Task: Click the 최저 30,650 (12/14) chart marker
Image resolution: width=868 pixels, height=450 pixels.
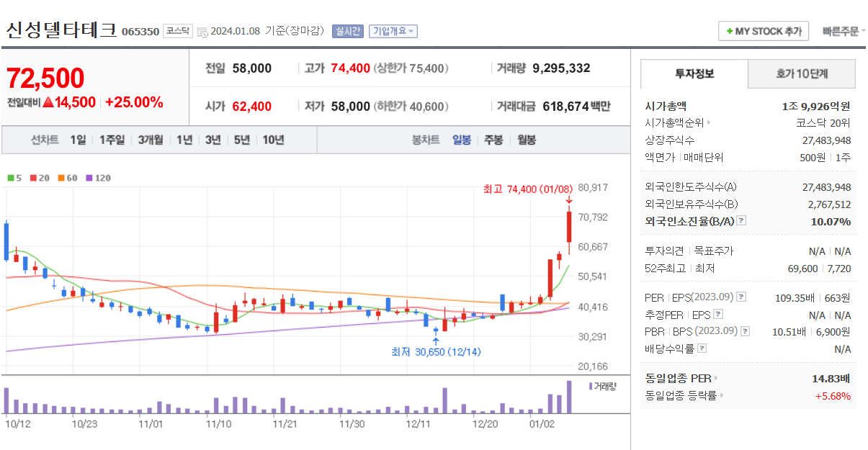Action: (x=436, y=352)
